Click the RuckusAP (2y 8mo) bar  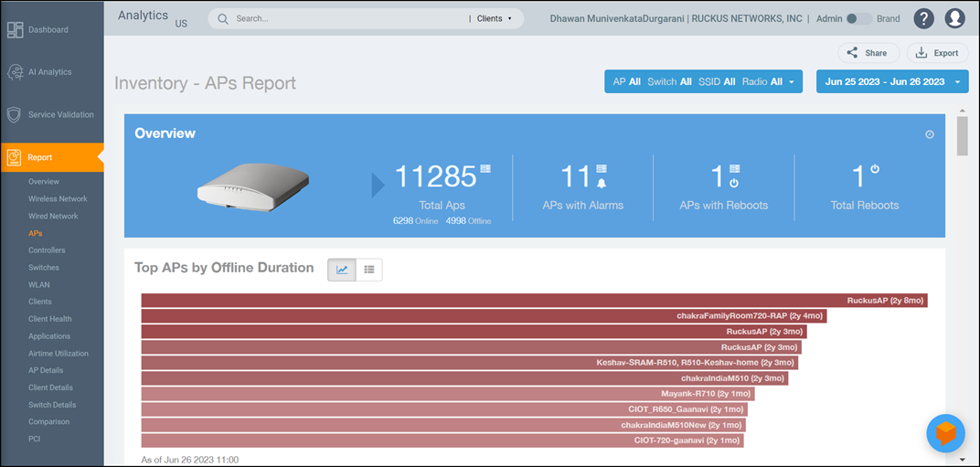535,300
